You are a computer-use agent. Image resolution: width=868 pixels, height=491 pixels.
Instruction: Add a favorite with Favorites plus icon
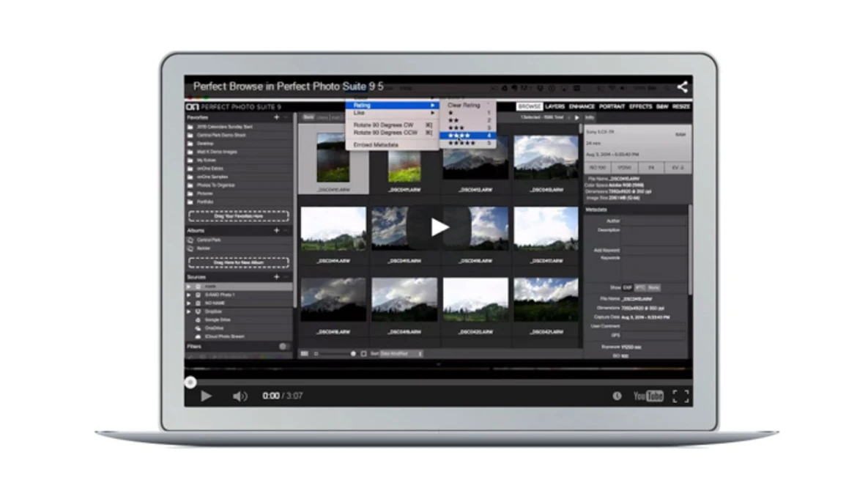point(276,117)
